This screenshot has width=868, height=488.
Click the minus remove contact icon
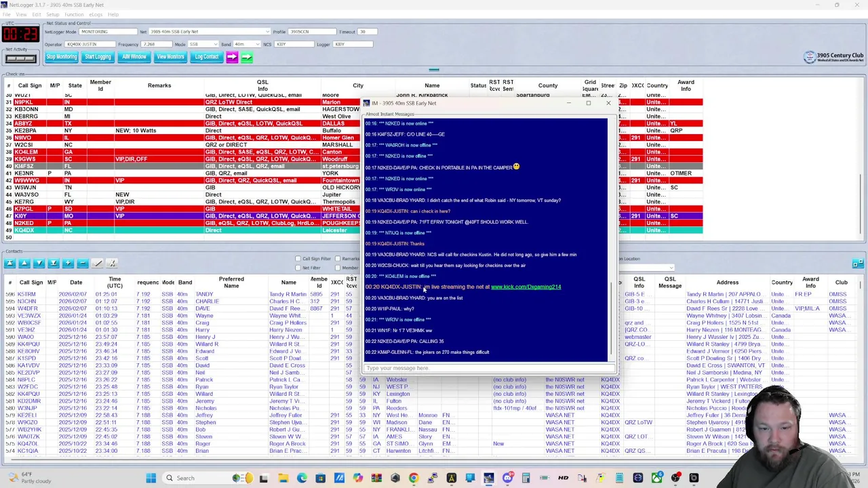click(x=82, y=263)
